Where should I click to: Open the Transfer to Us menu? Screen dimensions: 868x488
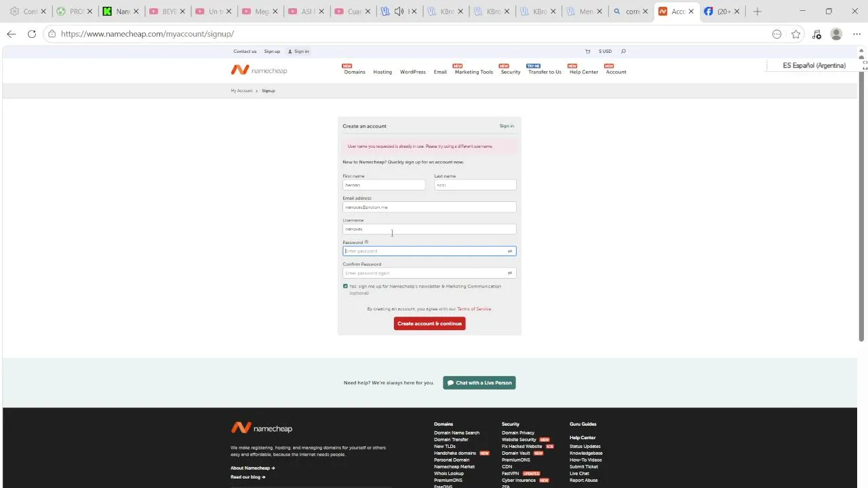tap(545, 72)
